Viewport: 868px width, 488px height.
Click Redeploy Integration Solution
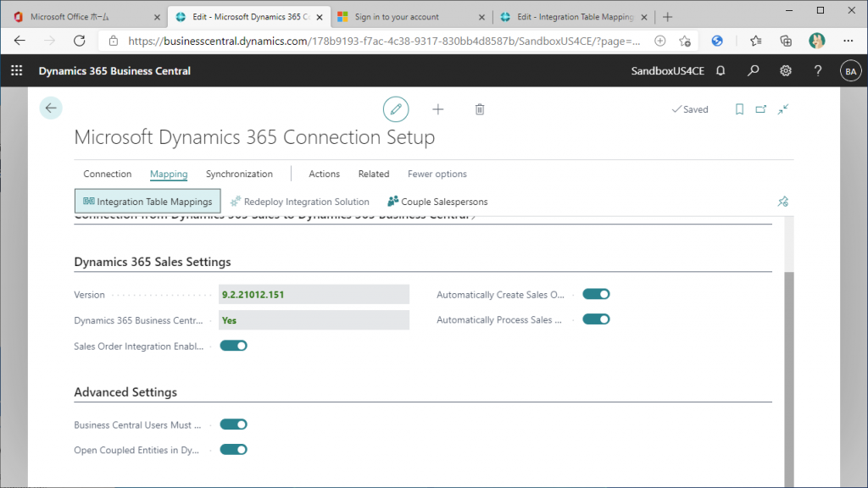[x=300, y=202]
